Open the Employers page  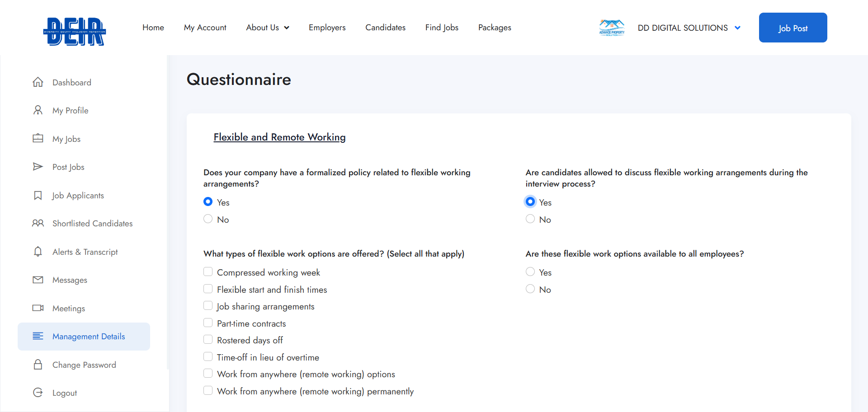[327, 28]
